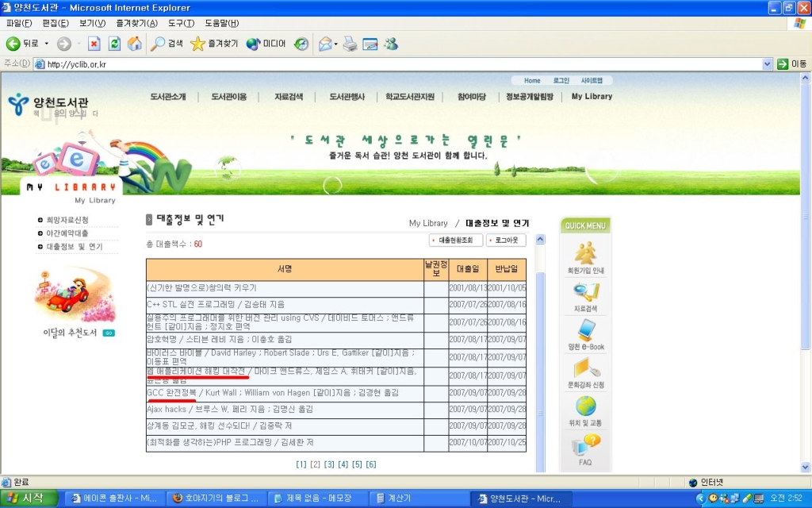Click the 시작 Start button
The height and width of the screenshot is (508, 812).
[x=29, y=498]
